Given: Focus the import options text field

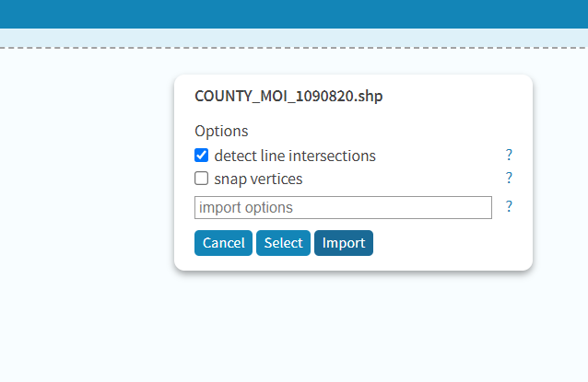Looking at the screenshot, I should pyautogui.click(x=343, y=207).
